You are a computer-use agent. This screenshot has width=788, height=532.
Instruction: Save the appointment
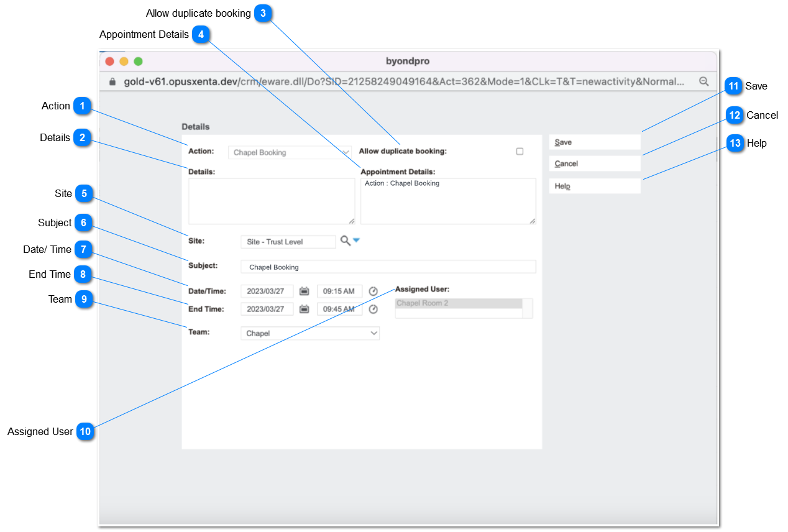coord(595,142)
